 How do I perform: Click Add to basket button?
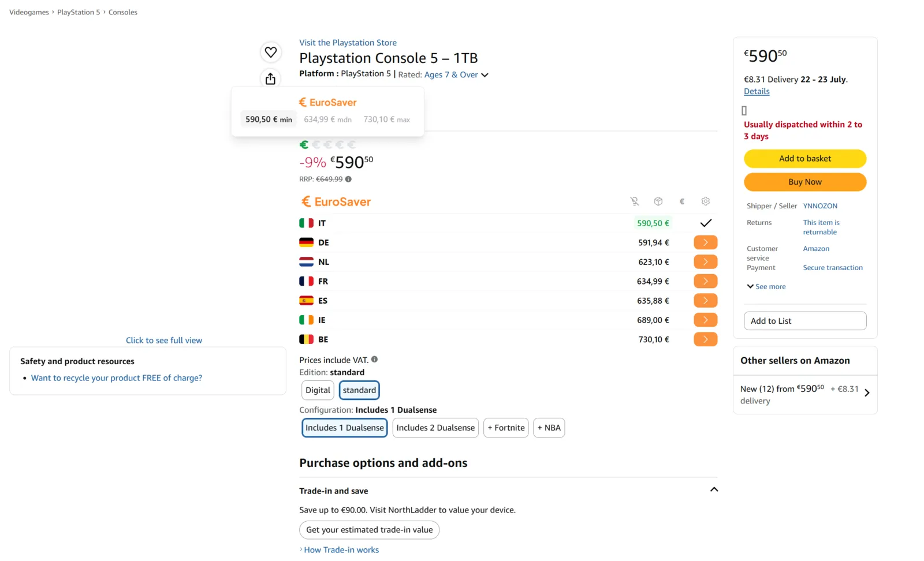click(805, 159)
